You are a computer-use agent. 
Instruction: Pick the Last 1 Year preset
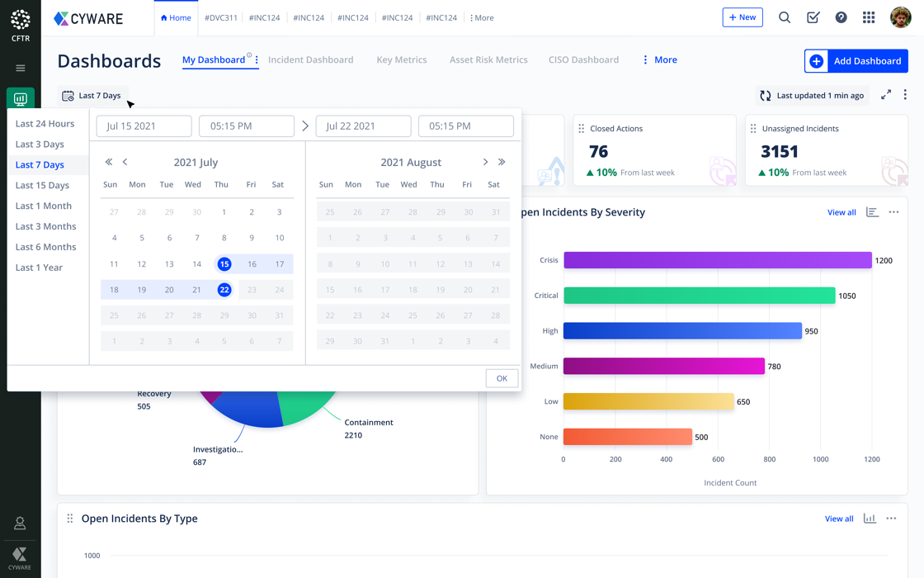[39, 268]
